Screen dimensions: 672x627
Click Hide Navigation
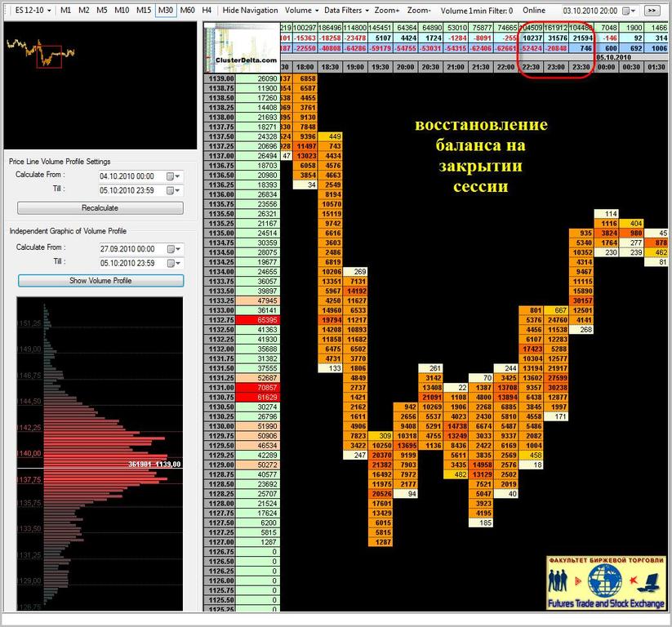(x=250, y=10)
